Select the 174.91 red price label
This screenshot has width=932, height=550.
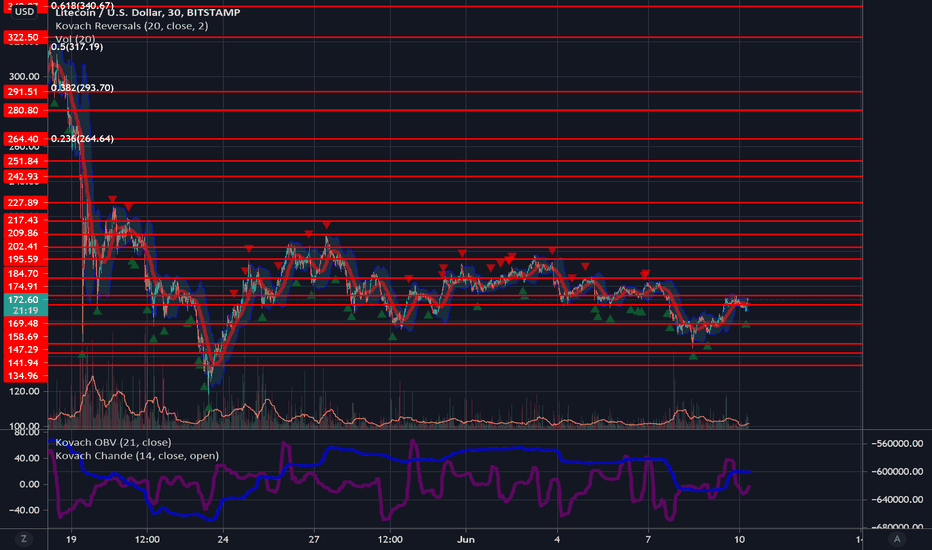(24, 287)
